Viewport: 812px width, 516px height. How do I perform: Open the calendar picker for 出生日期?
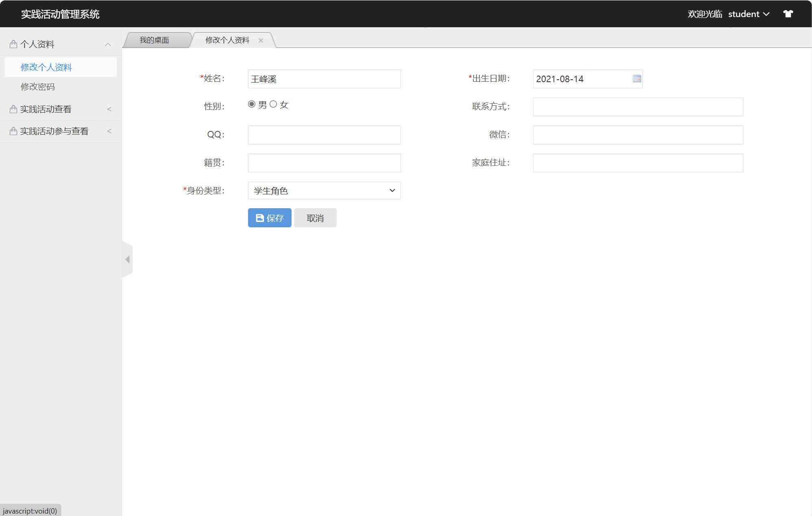tap(636, 78)
